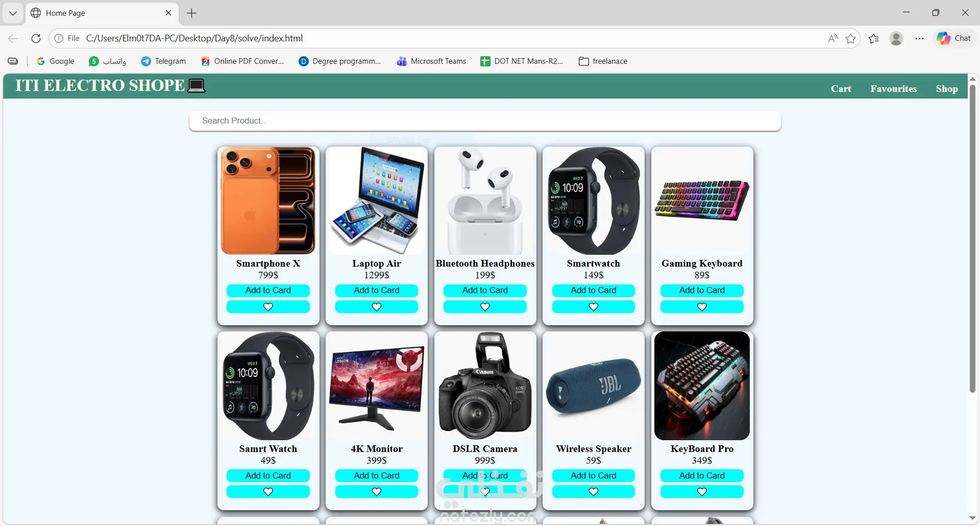Add KeyBoard Pro to cart
The image size is (980, 526).
[702, 476]
